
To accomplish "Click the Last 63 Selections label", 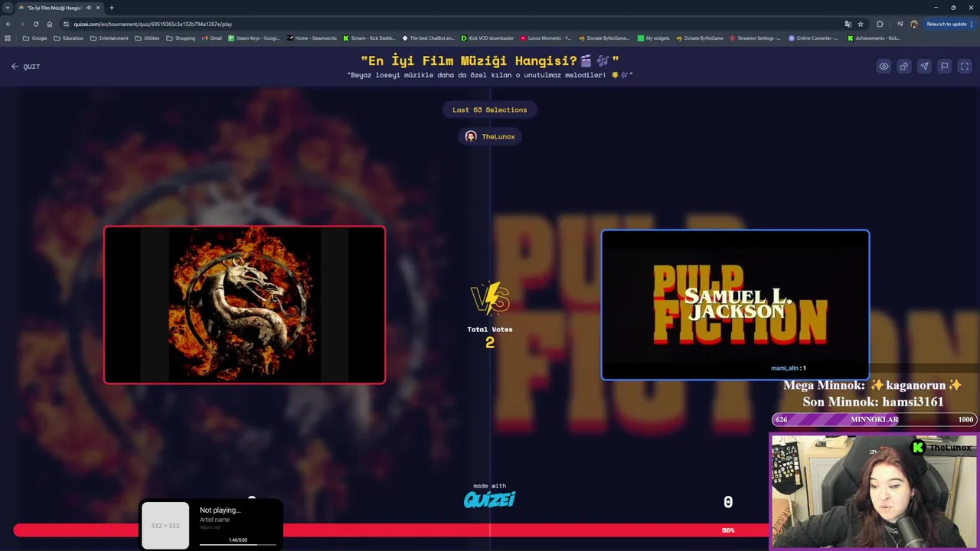I will point(490,109).
